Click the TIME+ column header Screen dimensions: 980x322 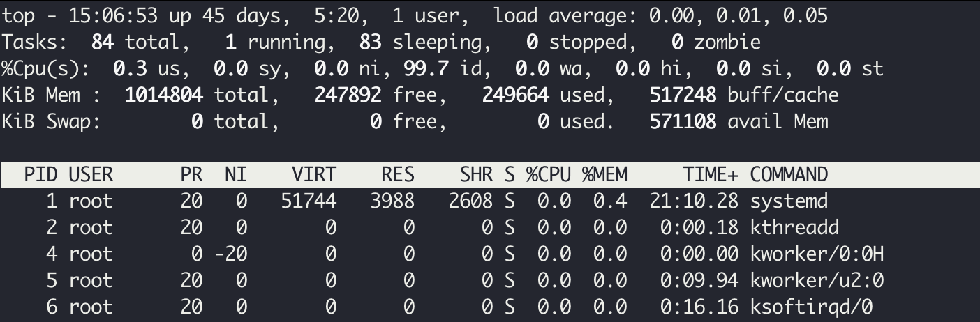pos(710,174)
